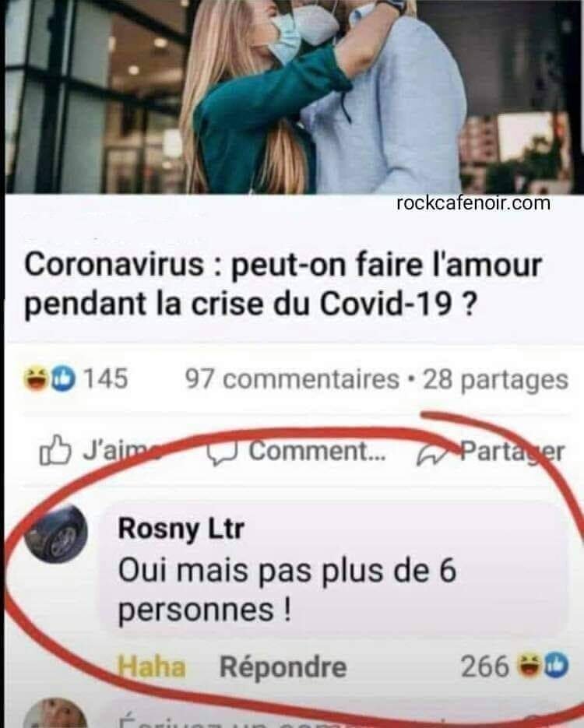Click Répondre to reply to Rosny Ltr
Image resolution: width=584 pixels, height=728 pixels.
point(283,667)
